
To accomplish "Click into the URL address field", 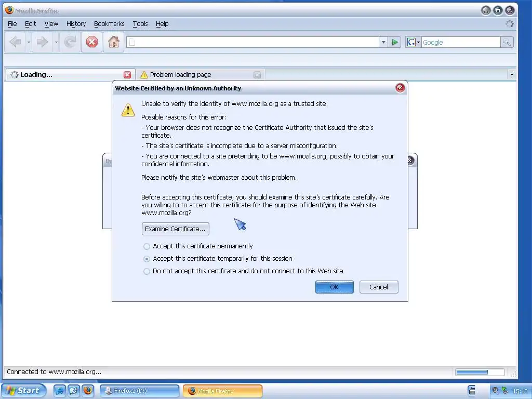I will 253,42.
